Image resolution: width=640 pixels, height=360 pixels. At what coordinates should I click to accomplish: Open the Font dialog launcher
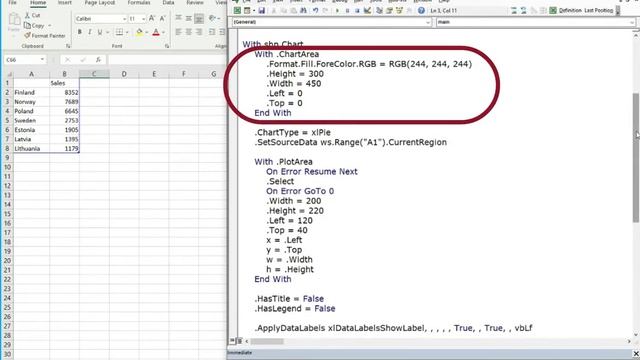(x=167, y=46)
